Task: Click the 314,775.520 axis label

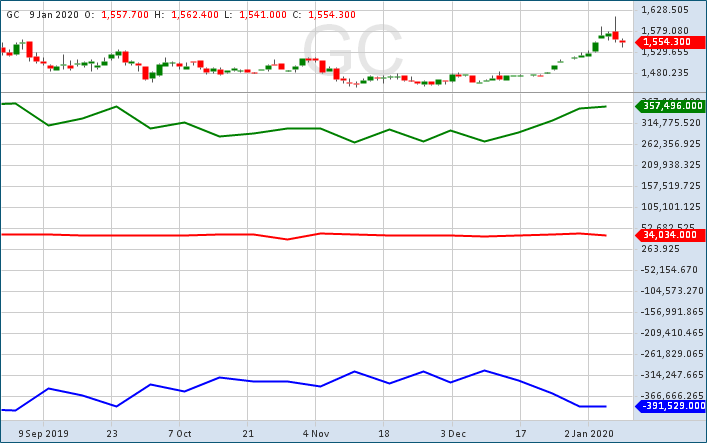Action: (x=671, y=123)
